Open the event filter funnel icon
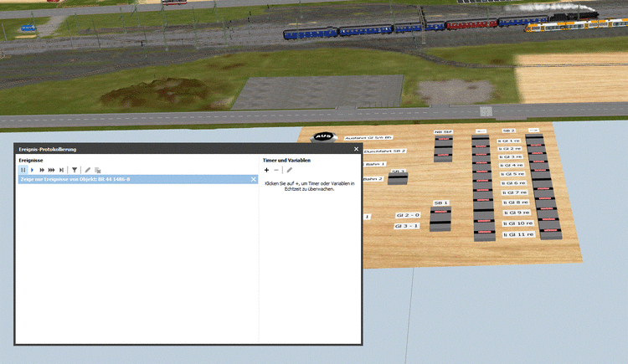This screenshot has width=628, height=364. [x=75, y=170]
